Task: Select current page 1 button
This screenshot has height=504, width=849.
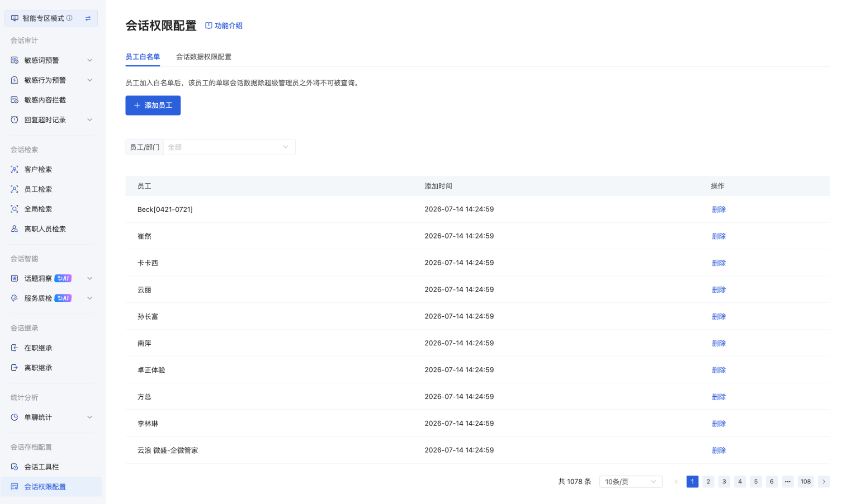Action: tap(692, 482)
